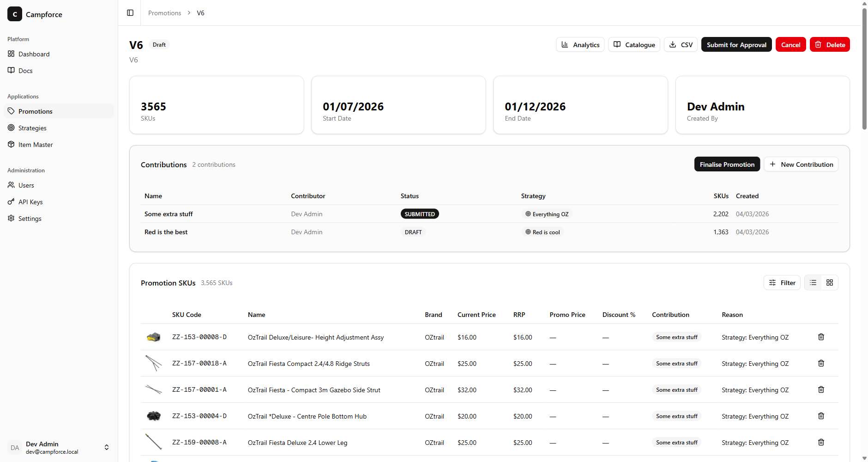Open API Keys page

tap(59, 202)
